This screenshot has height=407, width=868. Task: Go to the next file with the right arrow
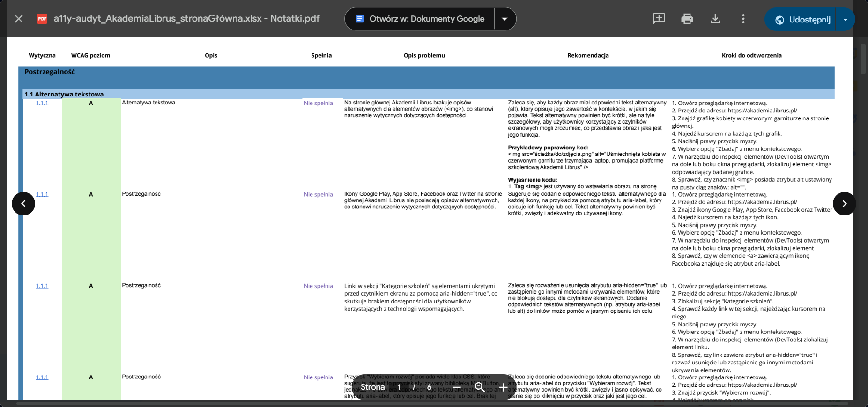[x=845, y=204]
